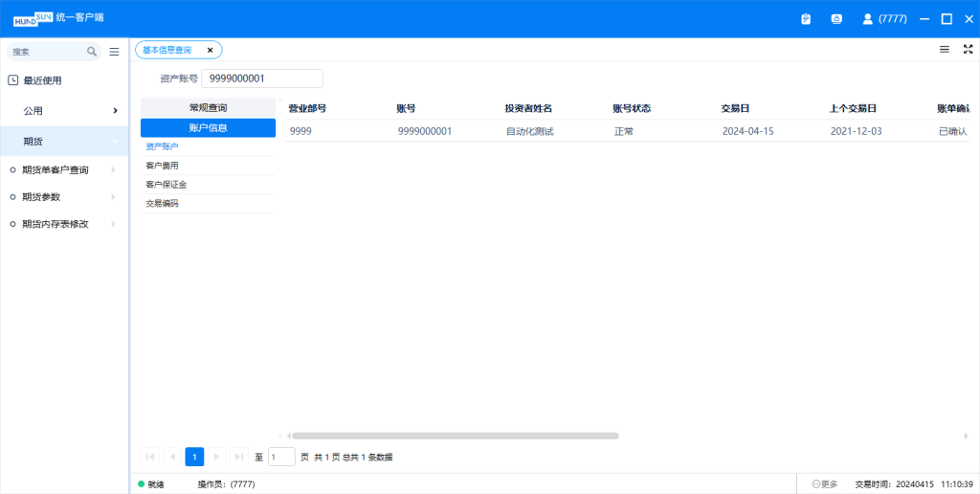Screen dimensions: 980x494
Task: Select the 账户信息 category tab
Action: point(208,127)
